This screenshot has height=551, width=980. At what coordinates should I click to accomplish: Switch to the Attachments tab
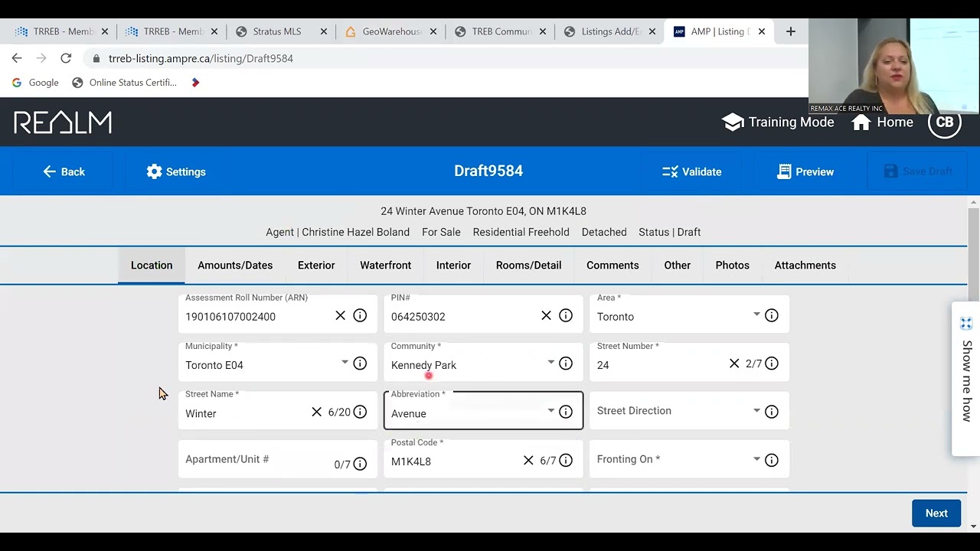(805, 266)
